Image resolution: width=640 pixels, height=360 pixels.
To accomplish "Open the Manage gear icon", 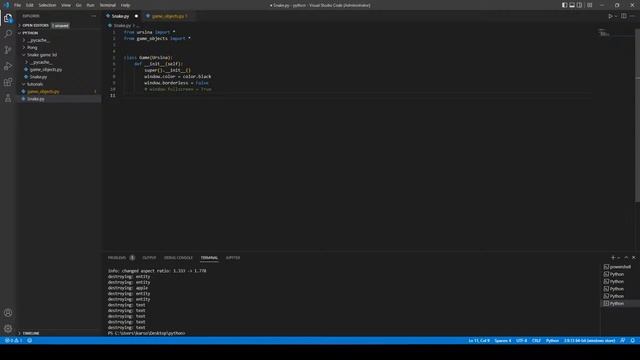I will (8, 329).
